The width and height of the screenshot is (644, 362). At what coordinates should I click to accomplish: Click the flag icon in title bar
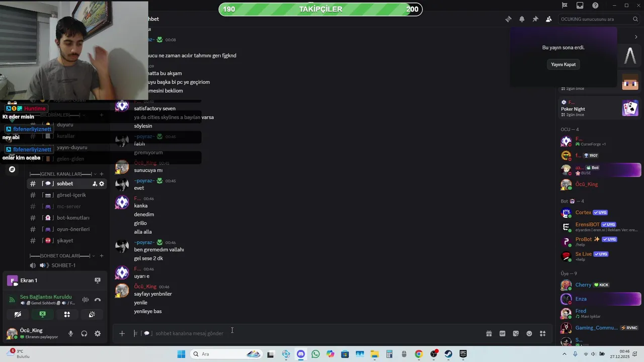(x=565, y=6)
